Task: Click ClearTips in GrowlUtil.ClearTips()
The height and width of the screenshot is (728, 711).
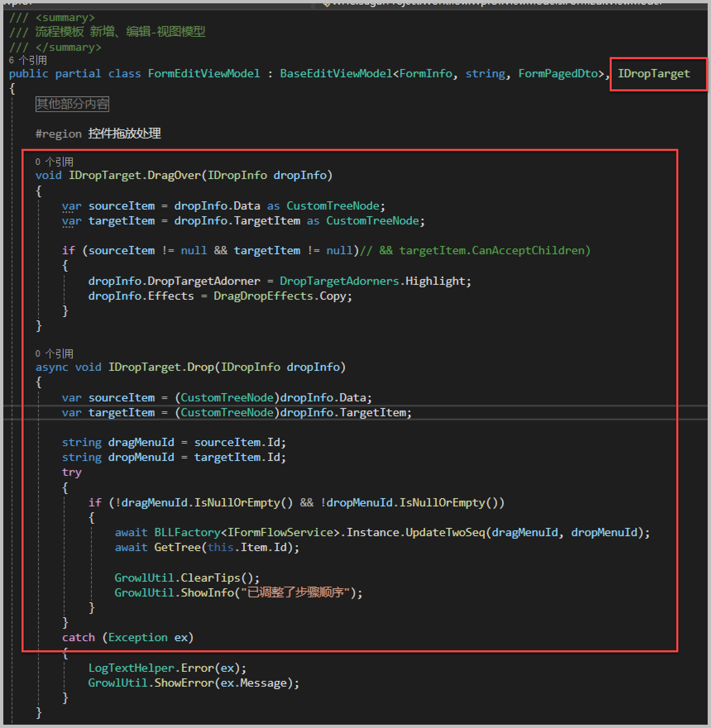Action: 211,578
